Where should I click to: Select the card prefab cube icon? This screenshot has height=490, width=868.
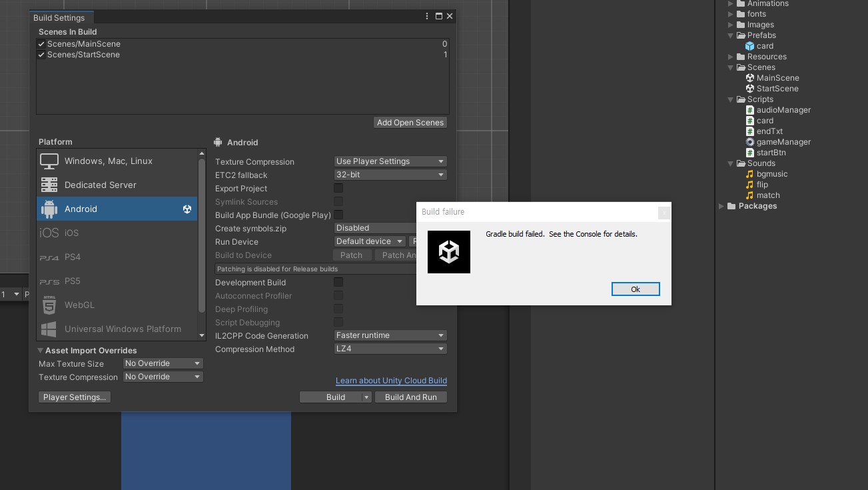coord(750,46)
